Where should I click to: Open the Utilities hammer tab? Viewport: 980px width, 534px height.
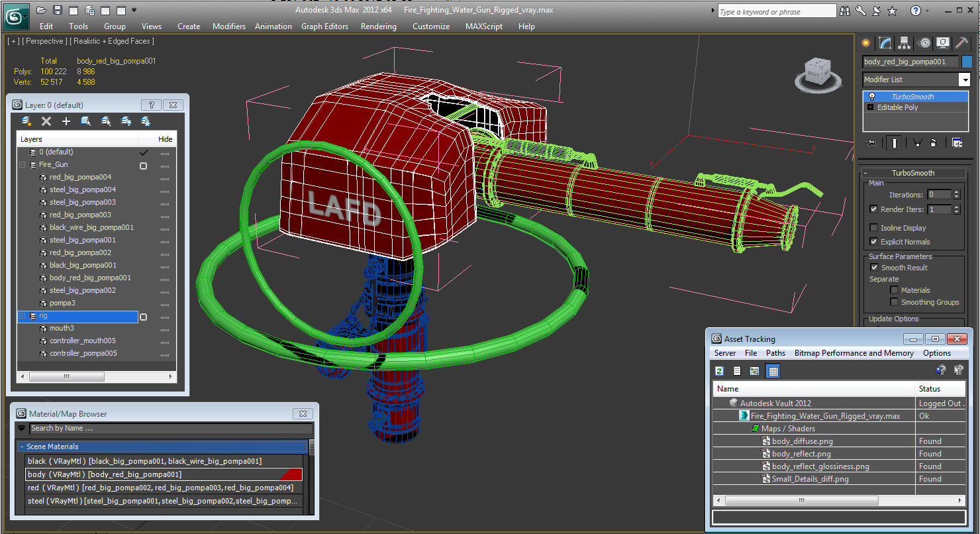(x=961, y=43)
